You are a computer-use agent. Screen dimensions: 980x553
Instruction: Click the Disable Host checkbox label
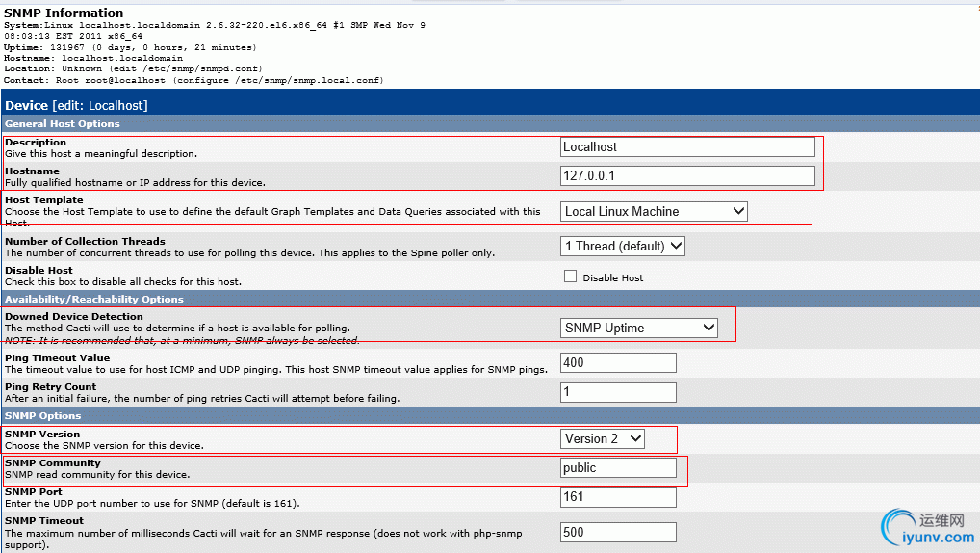(613, 277)
